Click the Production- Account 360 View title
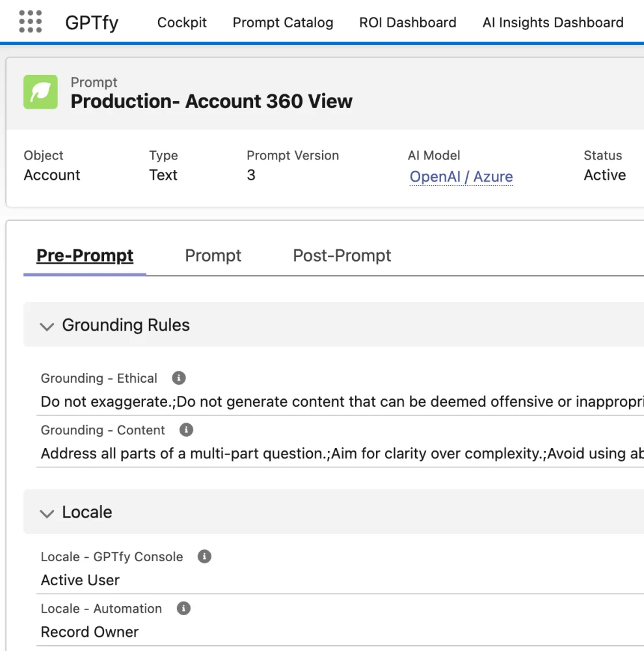This screenshot has width=644, height=651. 212,101
